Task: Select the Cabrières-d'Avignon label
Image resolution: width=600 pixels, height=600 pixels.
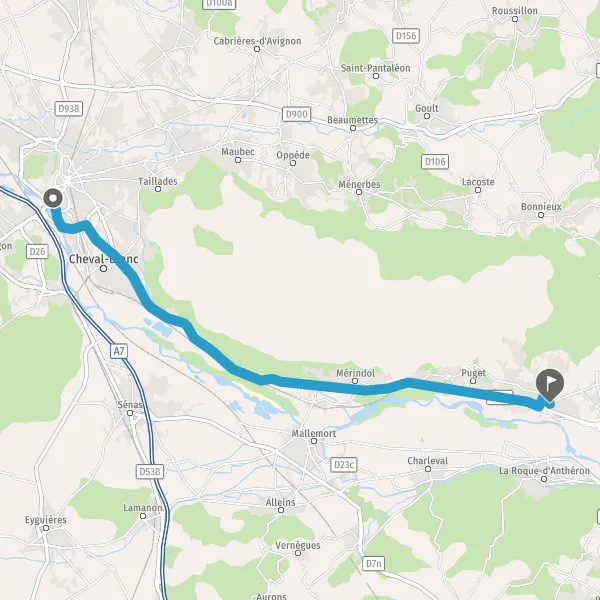Action: (257, 41)
